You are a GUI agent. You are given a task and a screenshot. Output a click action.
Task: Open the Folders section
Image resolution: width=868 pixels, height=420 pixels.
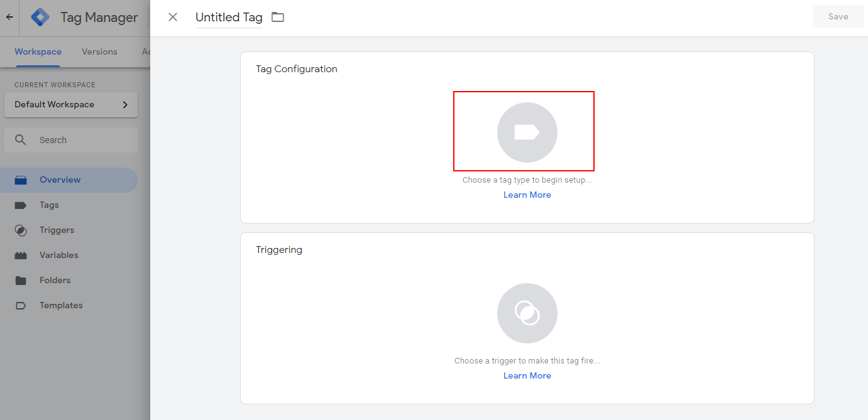[55, 280]
